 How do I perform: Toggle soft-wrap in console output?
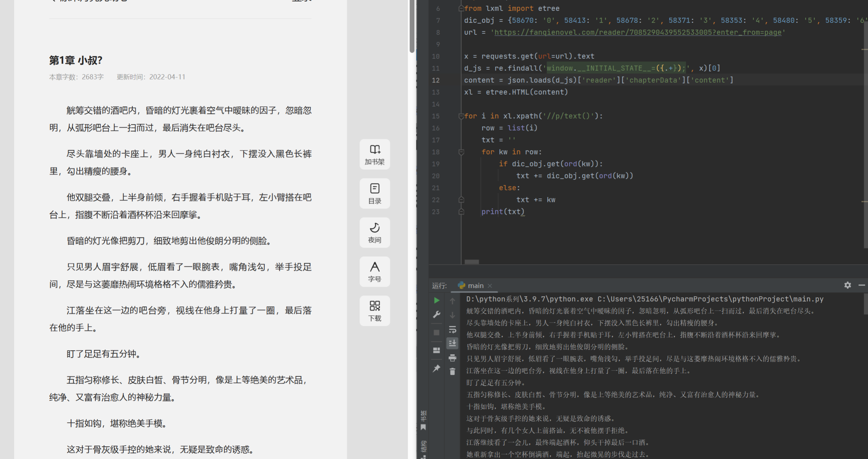452,330
